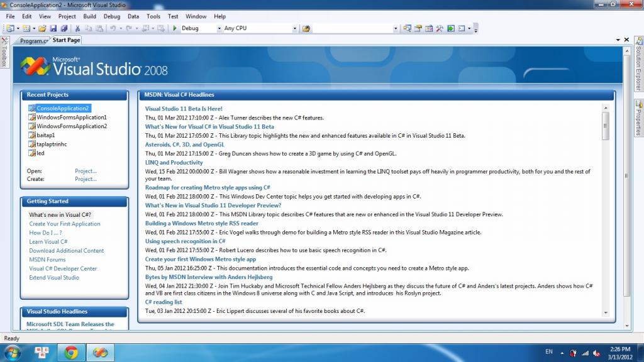
Task: Open 'Visual Studio 11 Beta Is Here!' headline
Action: 184,109
